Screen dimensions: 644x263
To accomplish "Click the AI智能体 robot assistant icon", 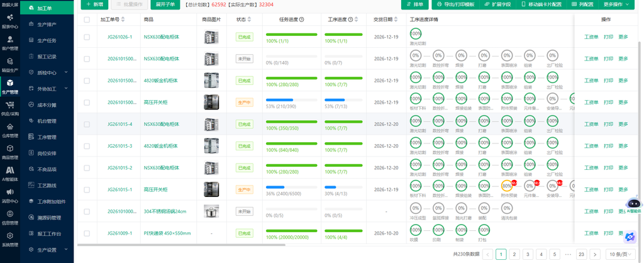I will [635, 203].
